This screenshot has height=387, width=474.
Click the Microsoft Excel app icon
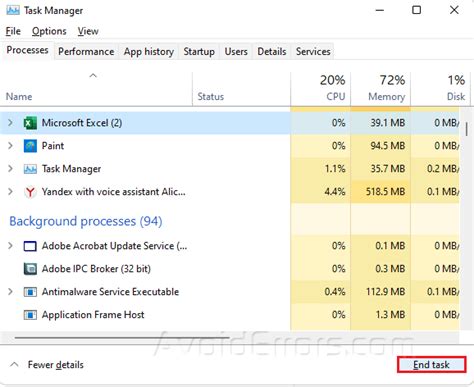click(x=30, y=123)
